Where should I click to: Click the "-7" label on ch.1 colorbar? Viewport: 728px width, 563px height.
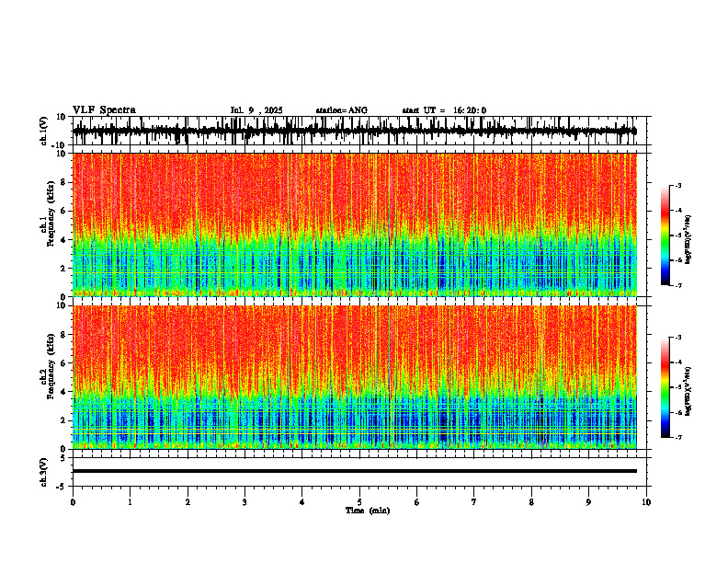pyautogui.click(x=677, y=285)
